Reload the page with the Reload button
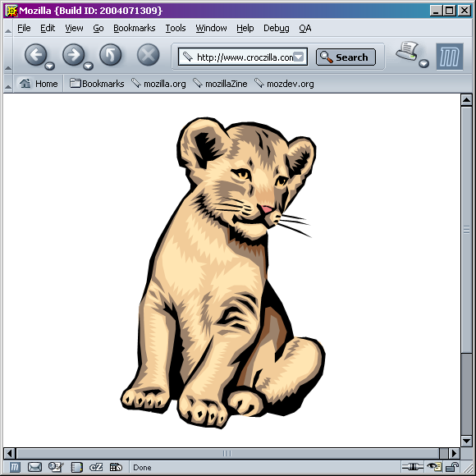This screenshot has width=476, height=476. point(111,55)
